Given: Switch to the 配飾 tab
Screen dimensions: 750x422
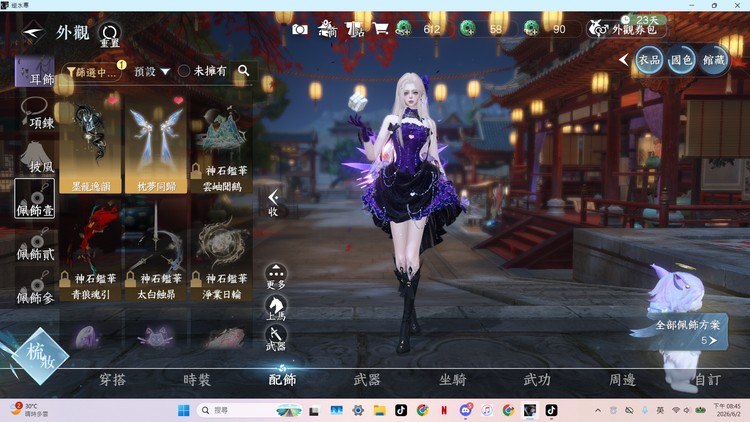Looking at the screenshot, I should [x=282, y=379].
